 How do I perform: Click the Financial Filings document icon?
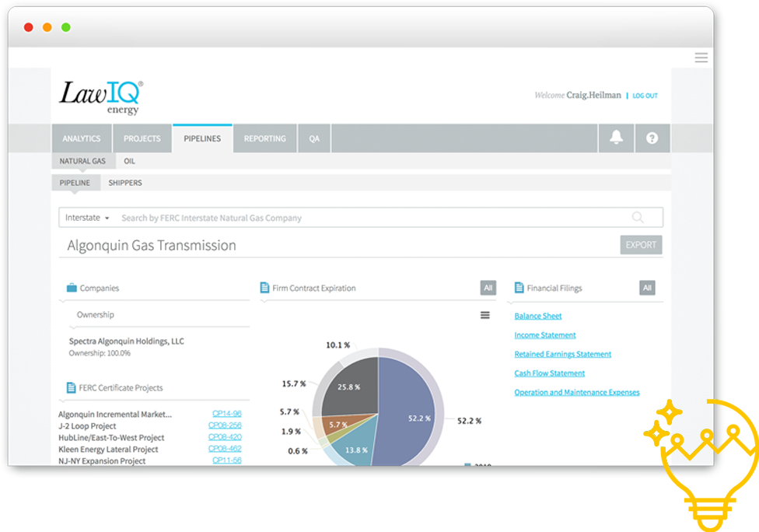click(519, 288)
